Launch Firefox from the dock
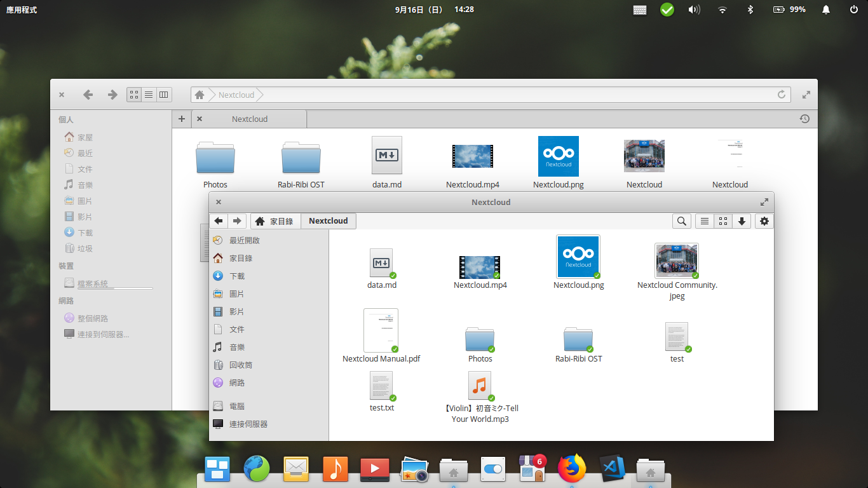Image resolution: width=868 pixels, height=488 pixels. coord(571,469)
